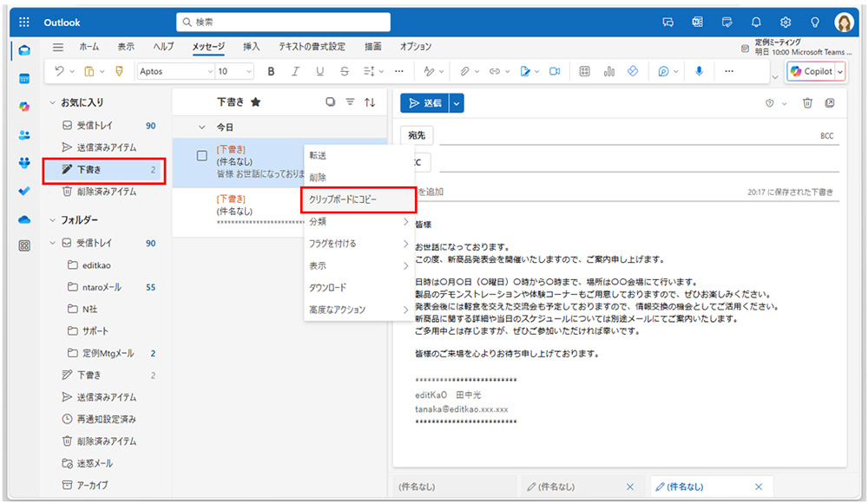Open the ホーム ribbon tab
This screenshot has width=868, height=503.
89,47
